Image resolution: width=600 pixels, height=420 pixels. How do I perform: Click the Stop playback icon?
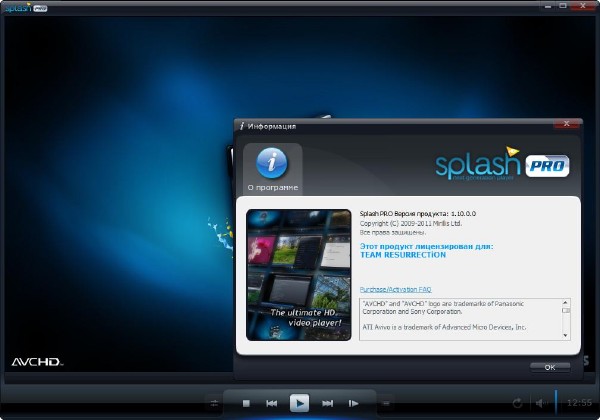[246, 403]
